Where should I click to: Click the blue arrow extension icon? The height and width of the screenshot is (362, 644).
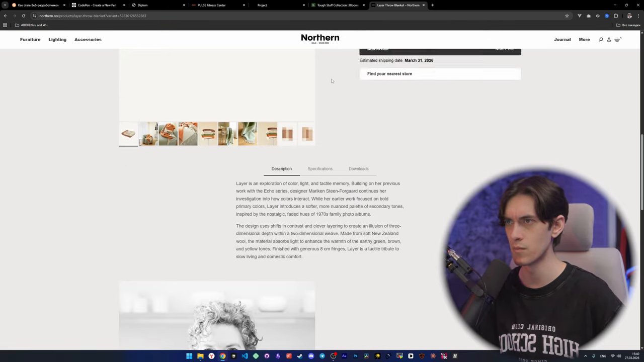(607, 16)
